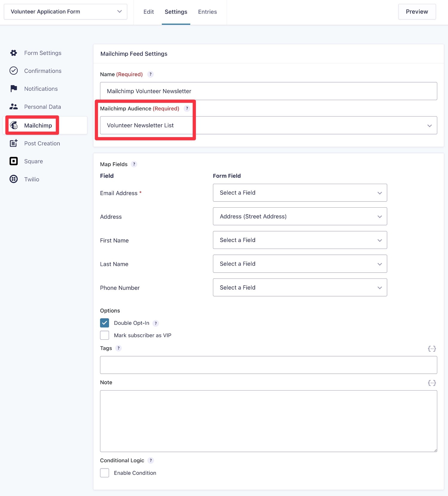Enable the conditional logic condition checkbox
The width and height of the screenshot is (448, 496).
pyautogui.click(x=105, y=473)
